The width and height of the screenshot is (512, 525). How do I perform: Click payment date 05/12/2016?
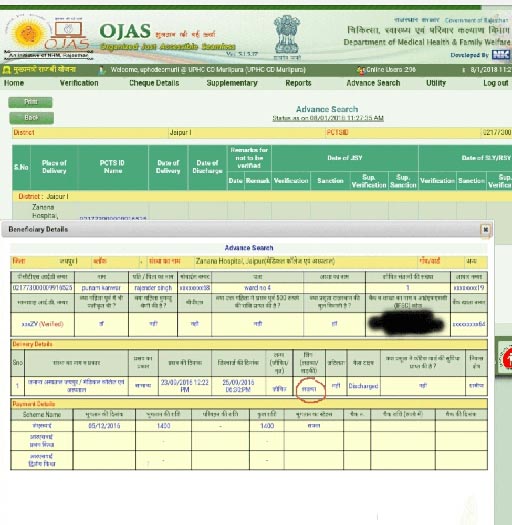[104, 426]
